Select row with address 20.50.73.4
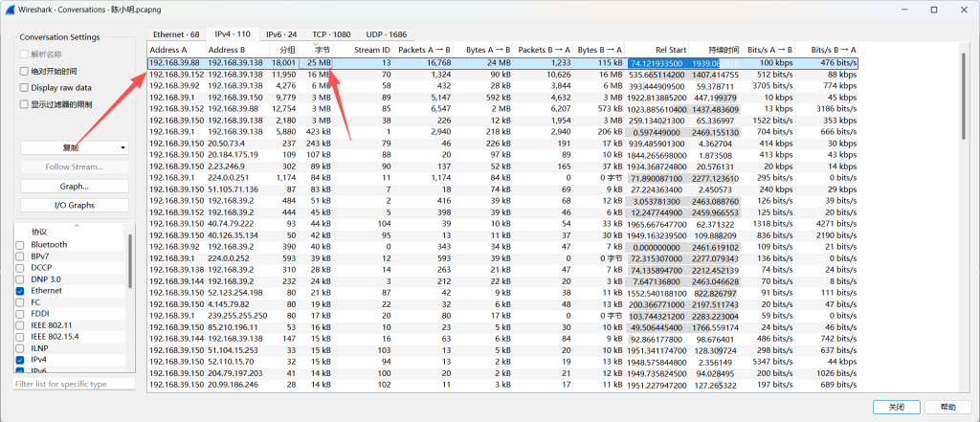980x422 pixels. point(501,144)
